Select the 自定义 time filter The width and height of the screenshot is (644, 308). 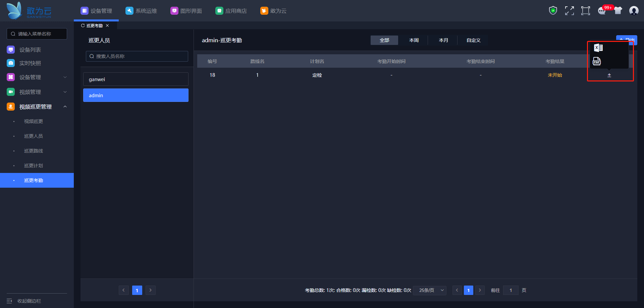pyautogui.click(x=473, y=40)
